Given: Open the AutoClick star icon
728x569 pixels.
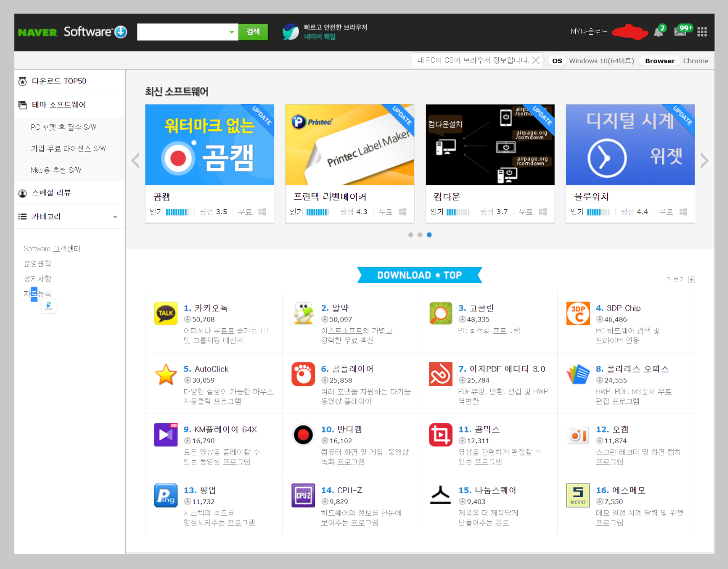Looking at the screenshot, I should (166, 374).
